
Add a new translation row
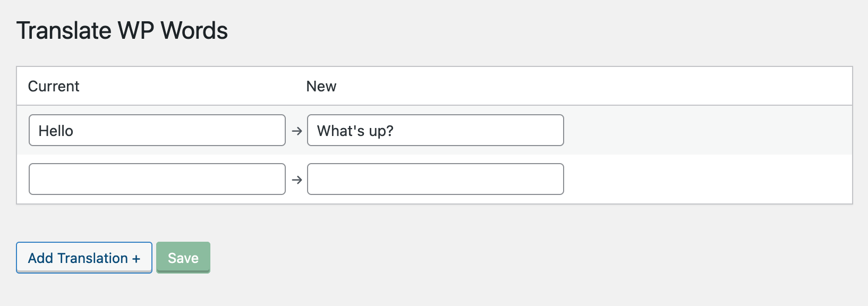click(84, 258)
